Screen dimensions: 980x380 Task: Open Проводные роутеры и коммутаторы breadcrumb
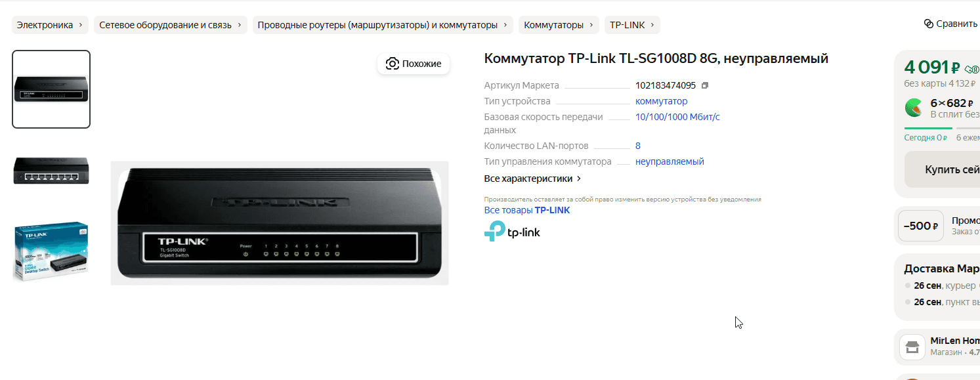coord(383,25)
